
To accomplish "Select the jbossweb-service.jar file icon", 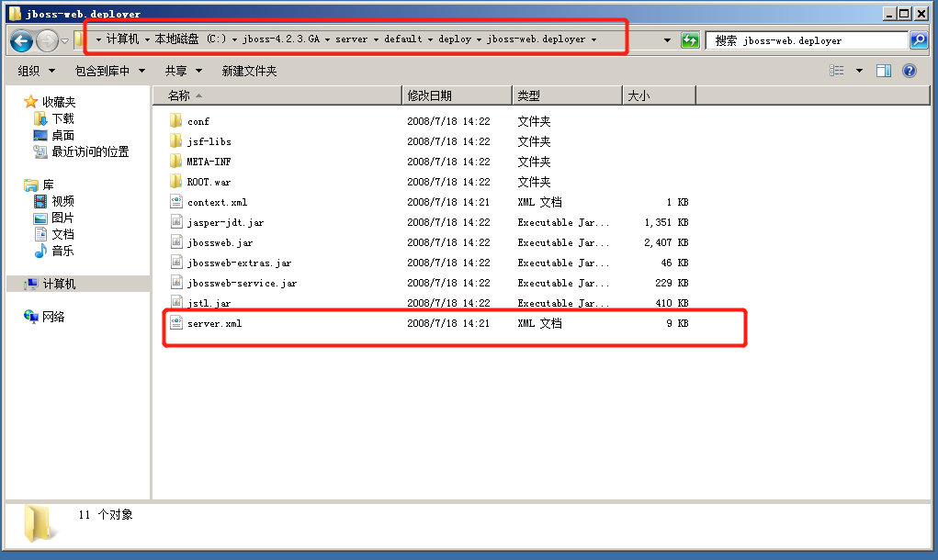I will click(175, 283).
